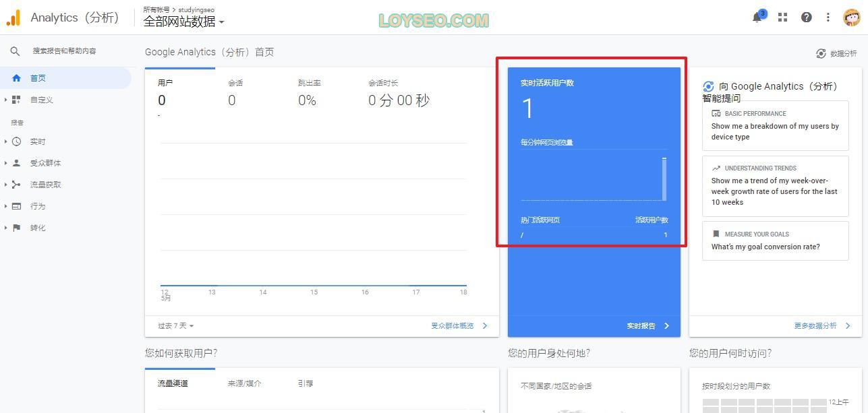Open the 全部网站数据 account selector dropdown
The height and width of the screenshot is (413, 868).
183,21
